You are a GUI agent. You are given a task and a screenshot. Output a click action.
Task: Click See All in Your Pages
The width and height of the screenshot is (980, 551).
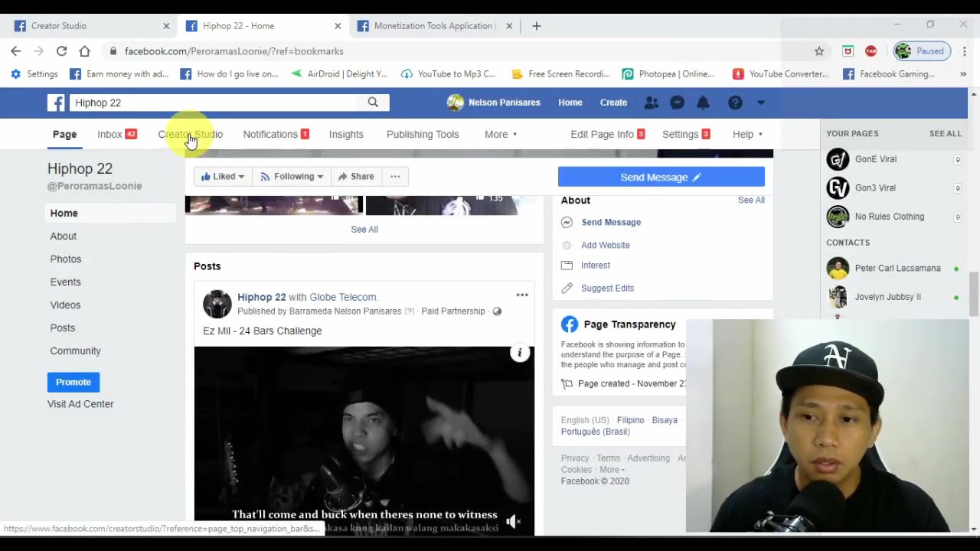946,133
